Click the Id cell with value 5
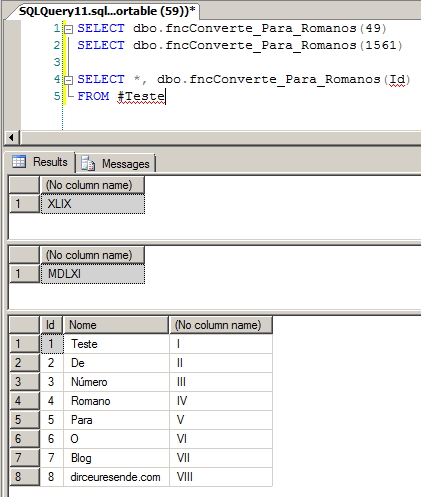 [51, 420]
